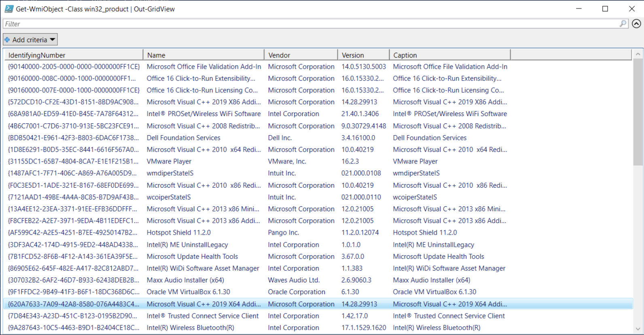The width and height of the screenshot is (644, 335).
Task: Select Name cell Microsoft Update Health Tools
Action: (192, 257)
